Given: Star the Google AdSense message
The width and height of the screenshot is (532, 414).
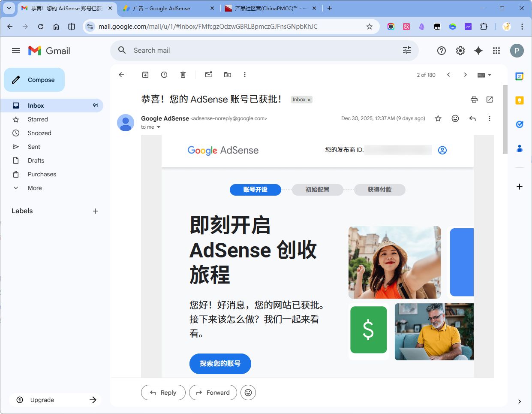Looking at the screenshot, I should [x=438, y=118].
